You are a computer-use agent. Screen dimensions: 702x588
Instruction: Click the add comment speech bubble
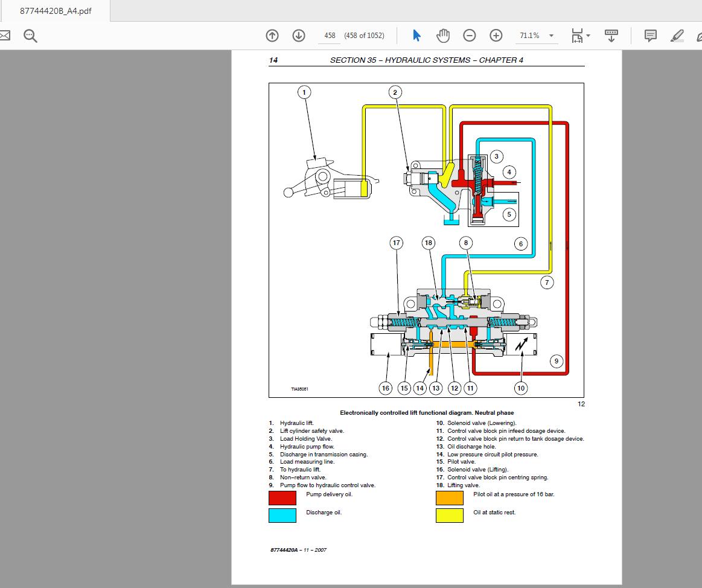coord(651,36)
